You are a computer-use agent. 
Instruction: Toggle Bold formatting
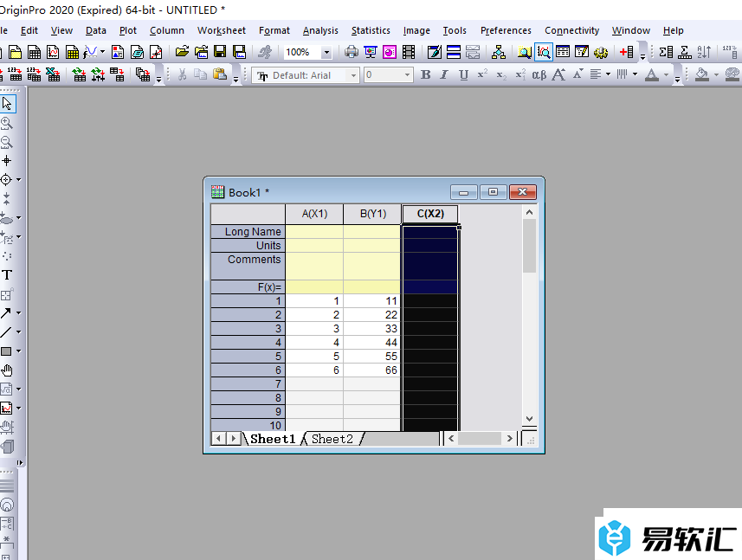click(x=425, y=74)
